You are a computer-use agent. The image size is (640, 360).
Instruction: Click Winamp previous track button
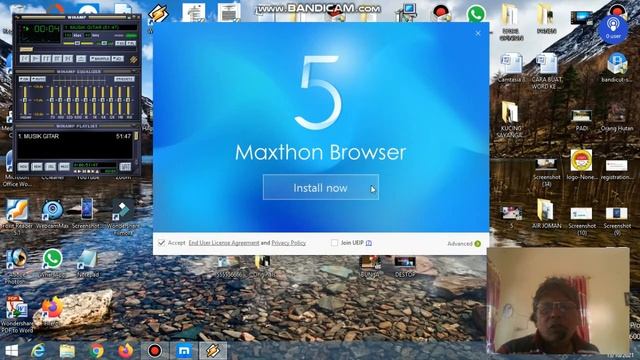24,58
